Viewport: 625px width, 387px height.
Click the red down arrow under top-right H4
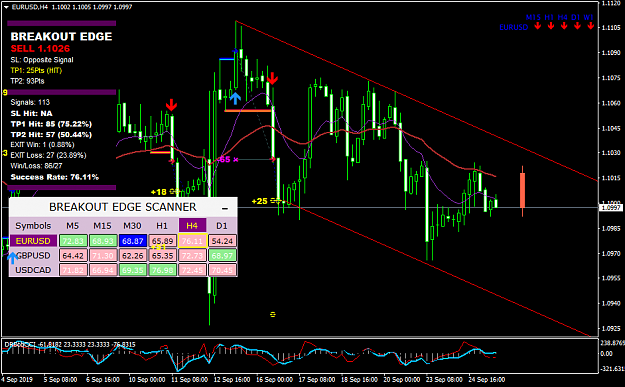tap(564, 26)
